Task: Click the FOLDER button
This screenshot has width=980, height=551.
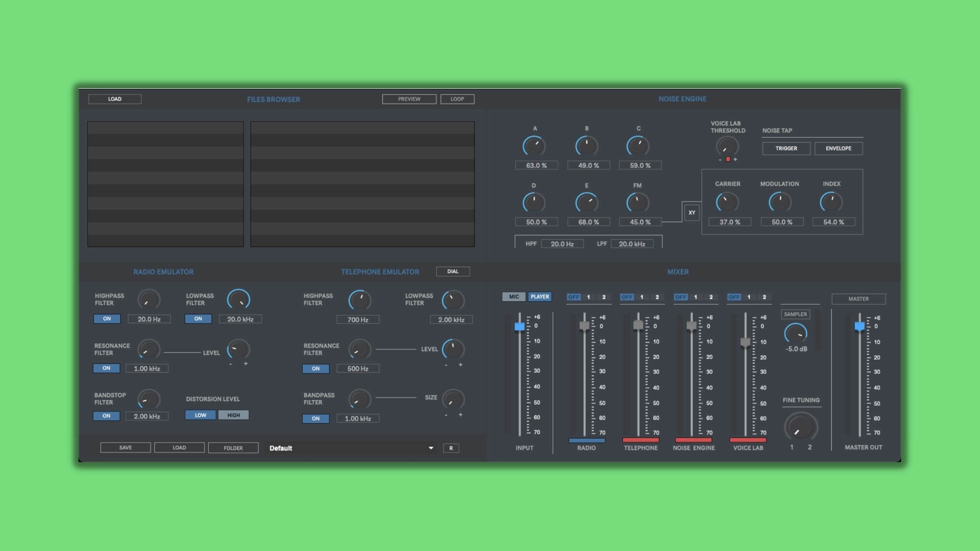Action: 233,448
